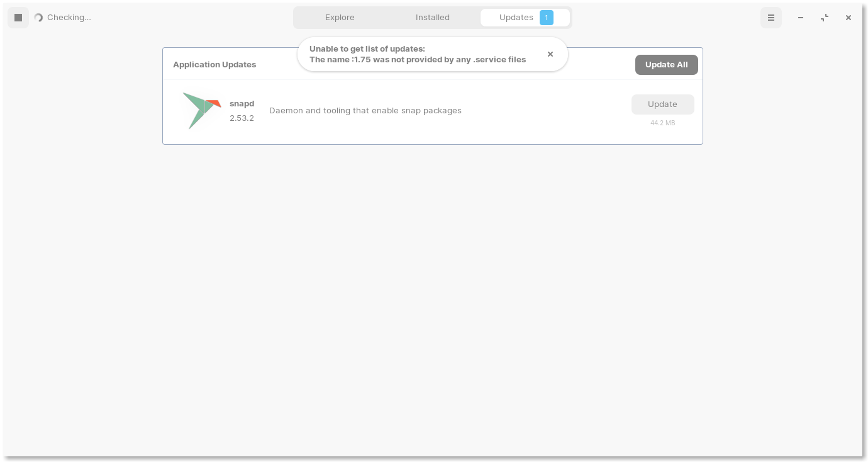
Task: Click the Application Updates section heading
Action: pyautogui.click(x=214, y=65)
